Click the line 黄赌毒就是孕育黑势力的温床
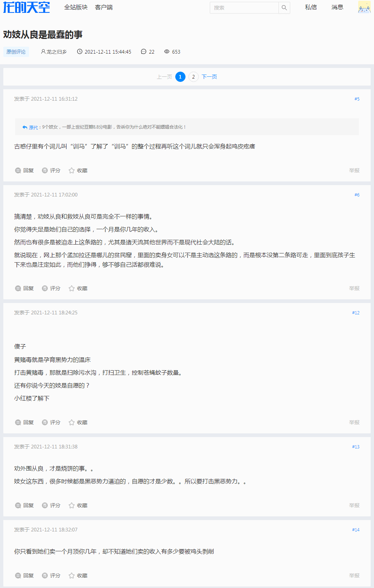374x588 pixels. pos(52,360)
